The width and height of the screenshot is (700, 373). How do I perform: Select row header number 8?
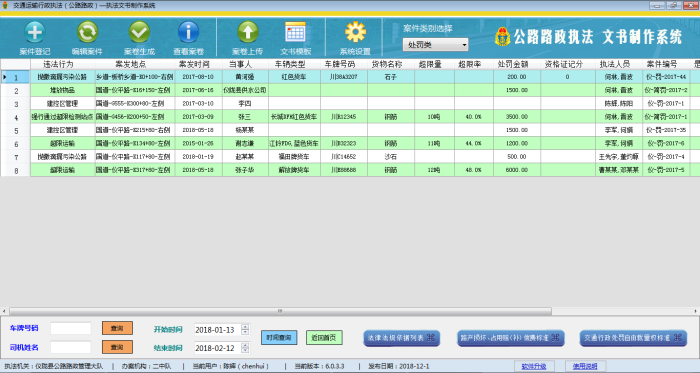16,170
